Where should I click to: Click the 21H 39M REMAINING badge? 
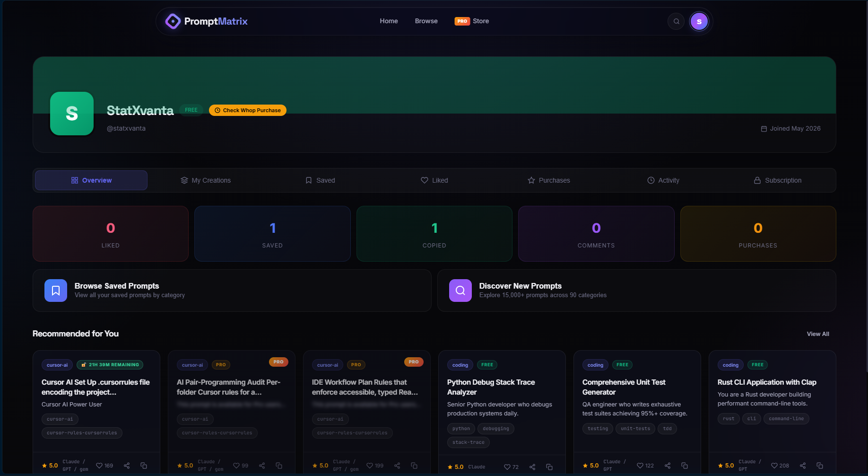click(110, 365)
